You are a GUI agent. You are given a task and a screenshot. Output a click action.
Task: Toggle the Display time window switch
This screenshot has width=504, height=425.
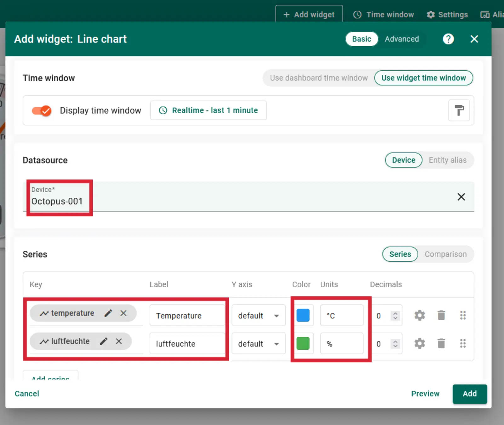click(41, 111)
